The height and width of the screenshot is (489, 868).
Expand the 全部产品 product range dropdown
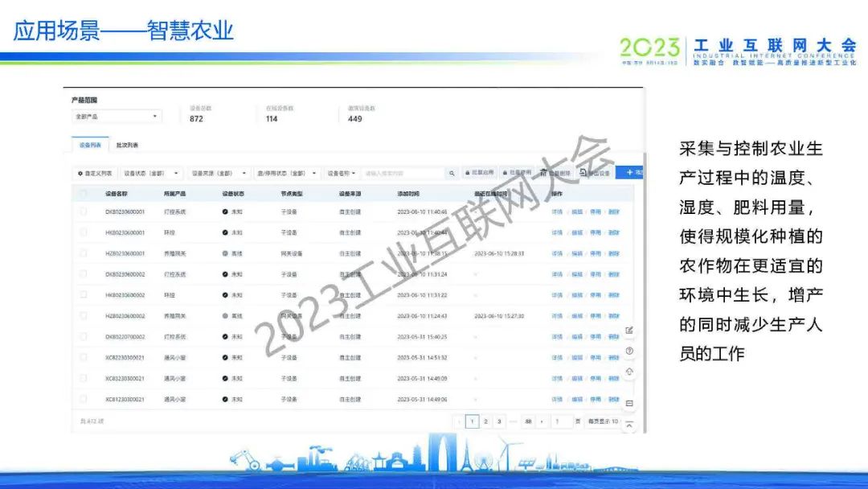click(117, 117)
